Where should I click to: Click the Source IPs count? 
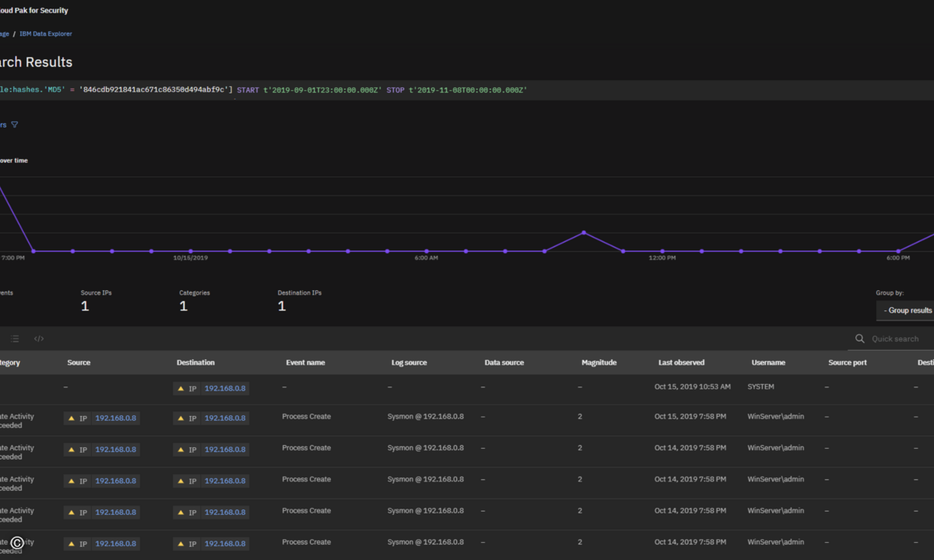[x=85, y=306]
